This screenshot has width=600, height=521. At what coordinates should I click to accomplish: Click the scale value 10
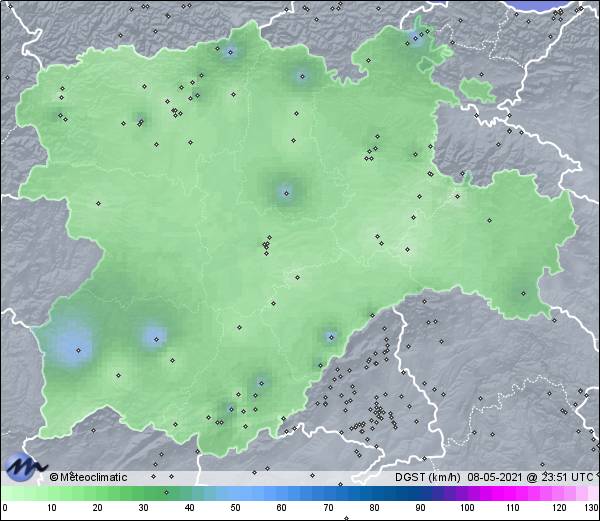coord(52,508)
